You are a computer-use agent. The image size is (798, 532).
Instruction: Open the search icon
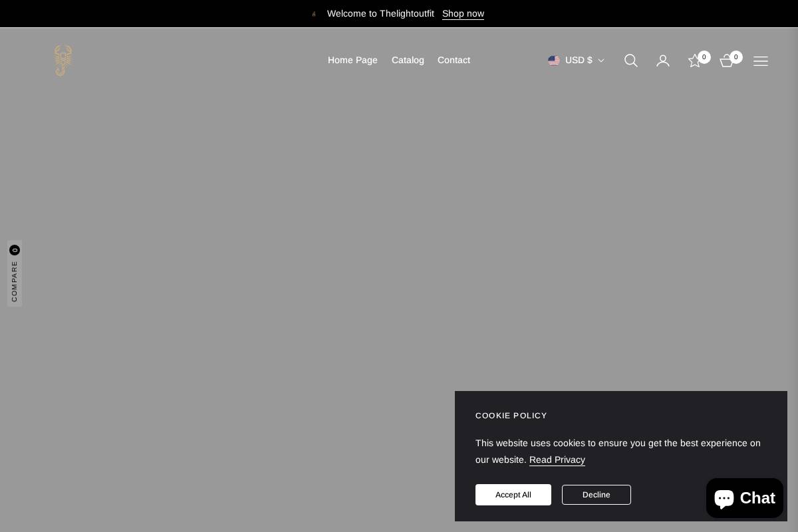pos(630,61)
